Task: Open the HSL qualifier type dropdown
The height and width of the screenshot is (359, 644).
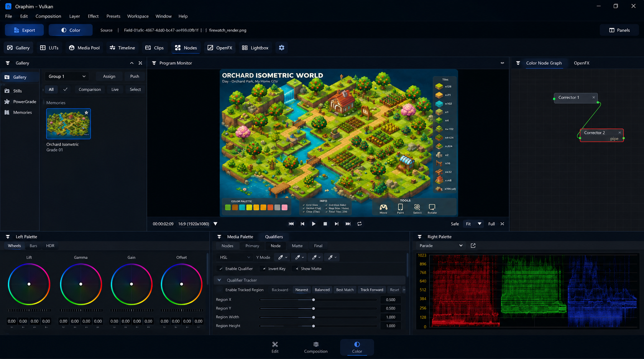Action: (x=235, y=257)
